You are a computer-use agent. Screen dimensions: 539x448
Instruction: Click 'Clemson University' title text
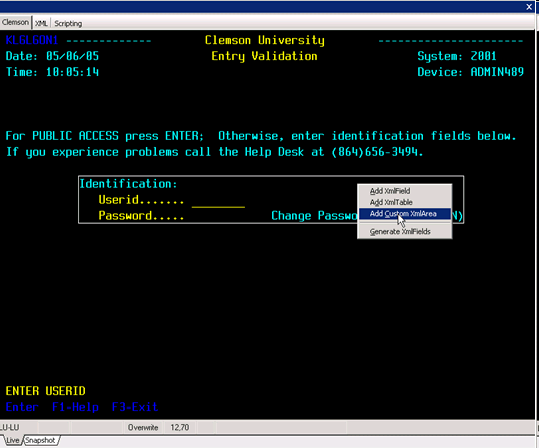265,40
